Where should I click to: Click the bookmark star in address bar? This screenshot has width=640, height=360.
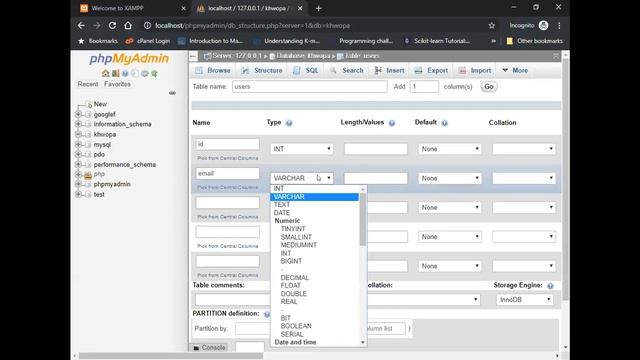coord(492,25)
